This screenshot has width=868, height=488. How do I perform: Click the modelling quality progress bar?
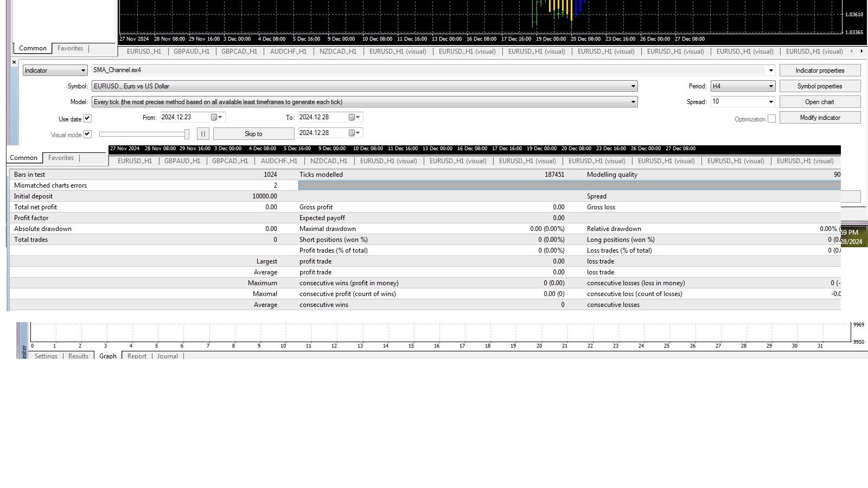pyautogui.click(x=569, y=185)
